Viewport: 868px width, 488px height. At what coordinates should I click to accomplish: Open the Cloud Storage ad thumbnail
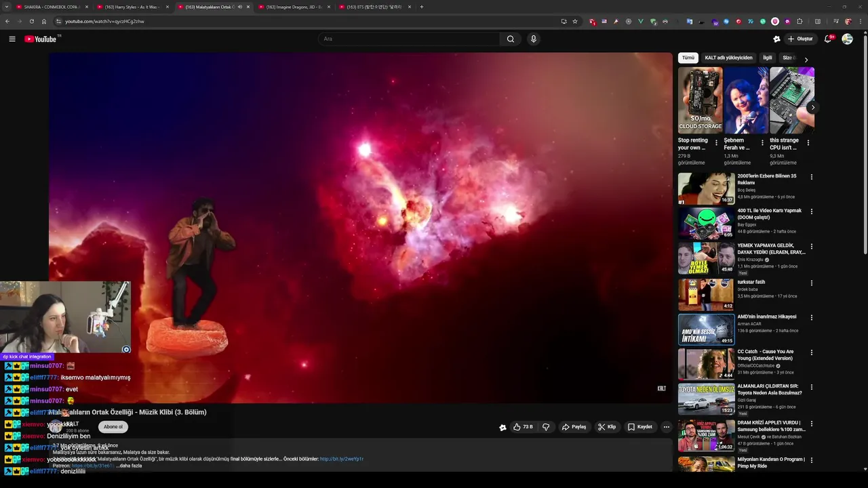[700, 100]
